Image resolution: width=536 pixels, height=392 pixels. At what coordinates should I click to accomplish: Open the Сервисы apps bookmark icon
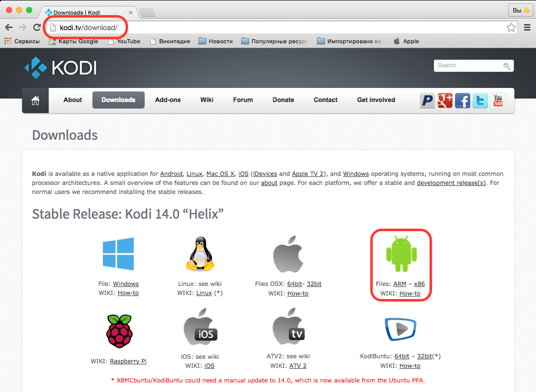(8, 41)
